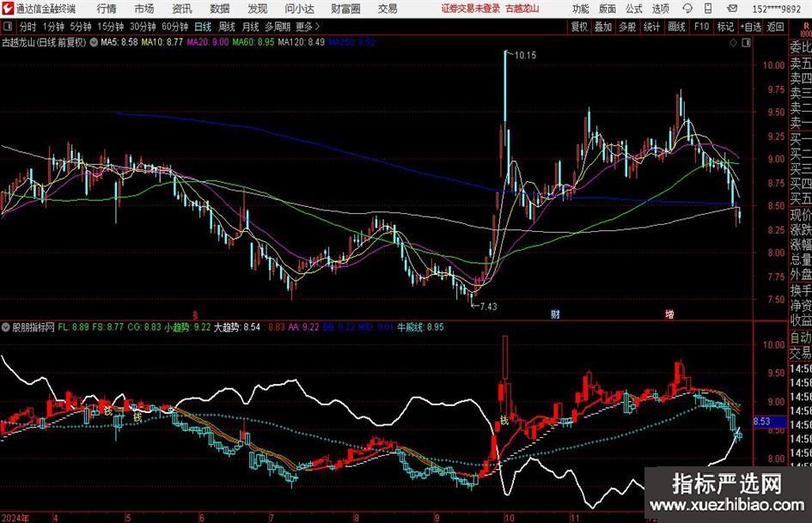Open the 资讯 menu
This screenshot has width=812, height=523.
click(x=182, y=9)
